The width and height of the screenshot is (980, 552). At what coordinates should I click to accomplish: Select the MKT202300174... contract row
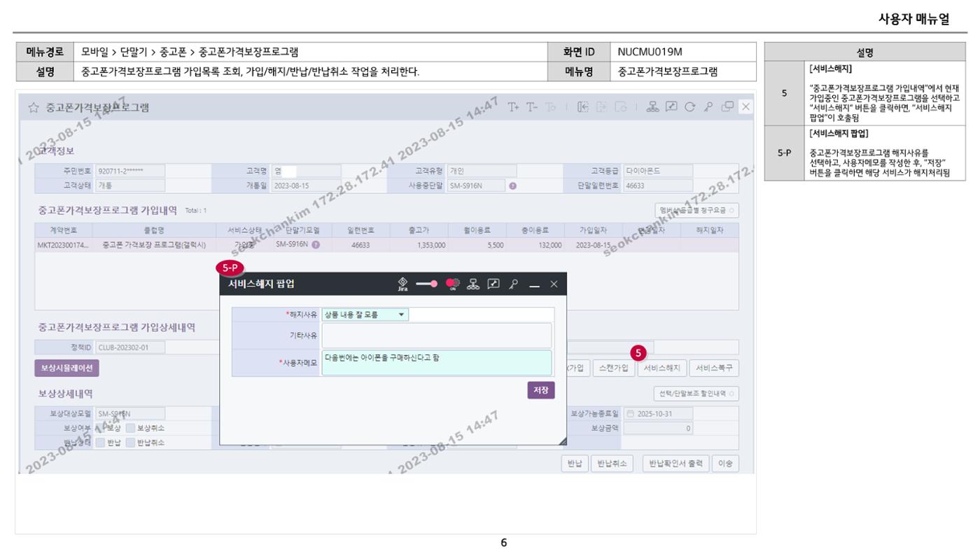(386, 245)
